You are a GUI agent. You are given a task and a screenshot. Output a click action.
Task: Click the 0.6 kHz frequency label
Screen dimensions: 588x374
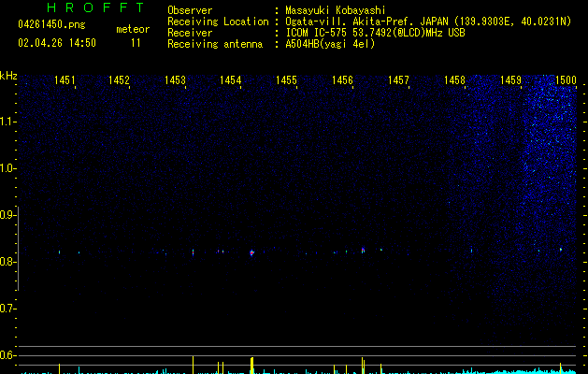[7, 355]
